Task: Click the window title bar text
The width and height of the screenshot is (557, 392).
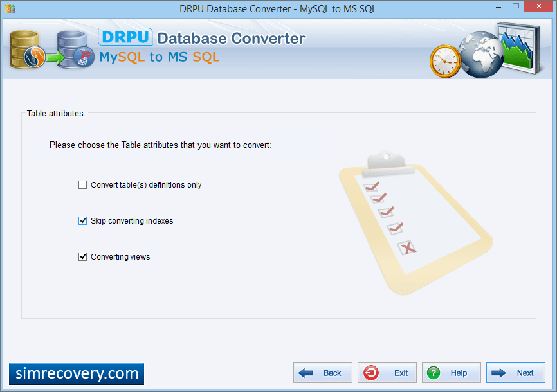Action: click(x=278, y=9)
